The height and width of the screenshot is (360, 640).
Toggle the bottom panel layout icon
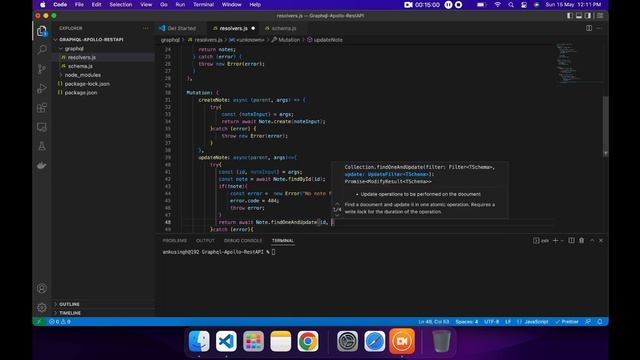coord(579,16)
